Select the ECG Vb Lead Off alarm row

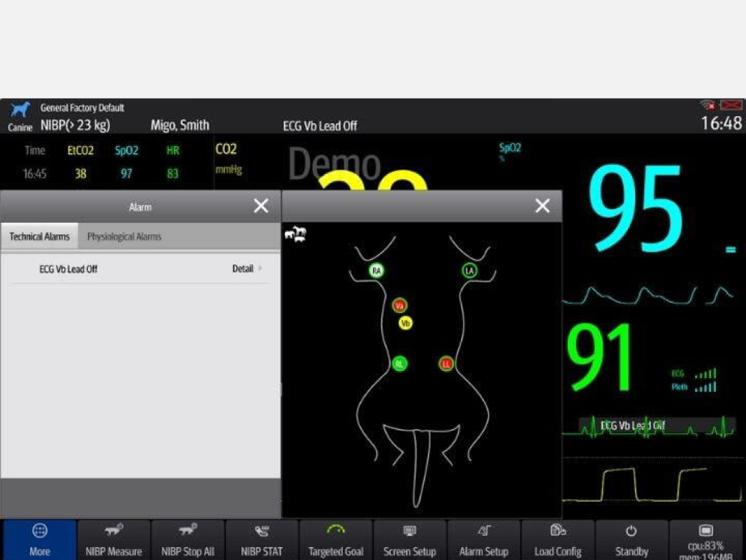(141, 269)
